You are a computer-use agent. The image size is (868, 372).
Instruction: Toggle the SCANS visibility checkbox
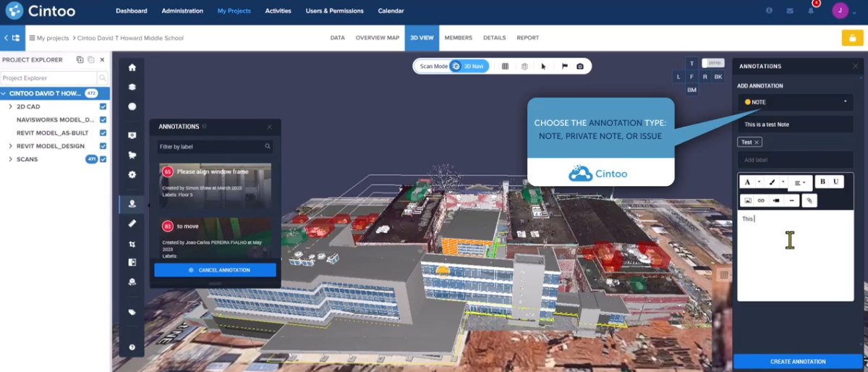[103, 159]
